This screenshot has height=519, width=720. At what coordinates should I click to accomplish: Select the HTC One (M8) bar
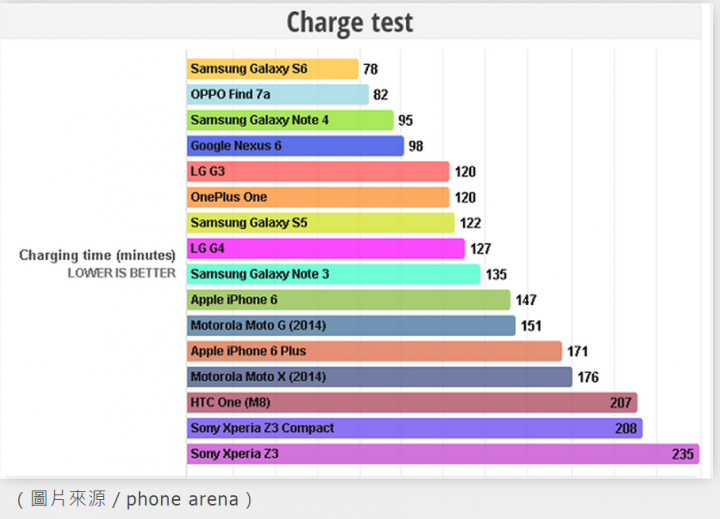coord(412,403)
